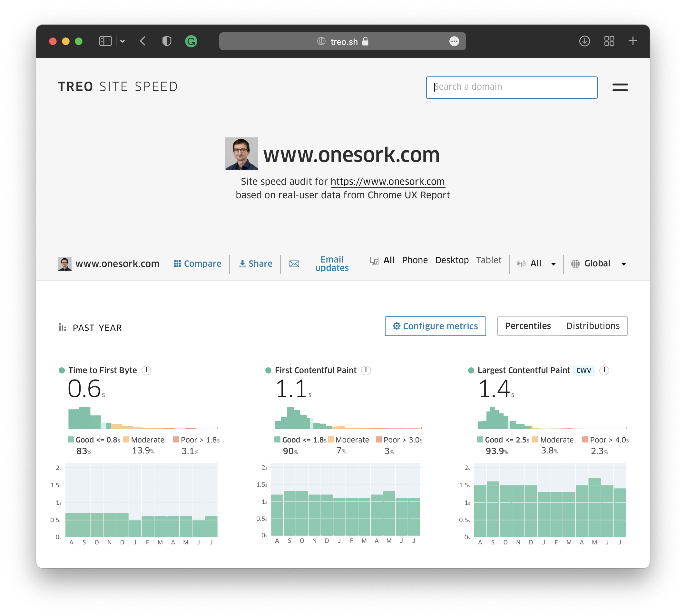Click the small avatar in the filter bar
The width and height of the screenshot is (686, 616).
(64, 264)
